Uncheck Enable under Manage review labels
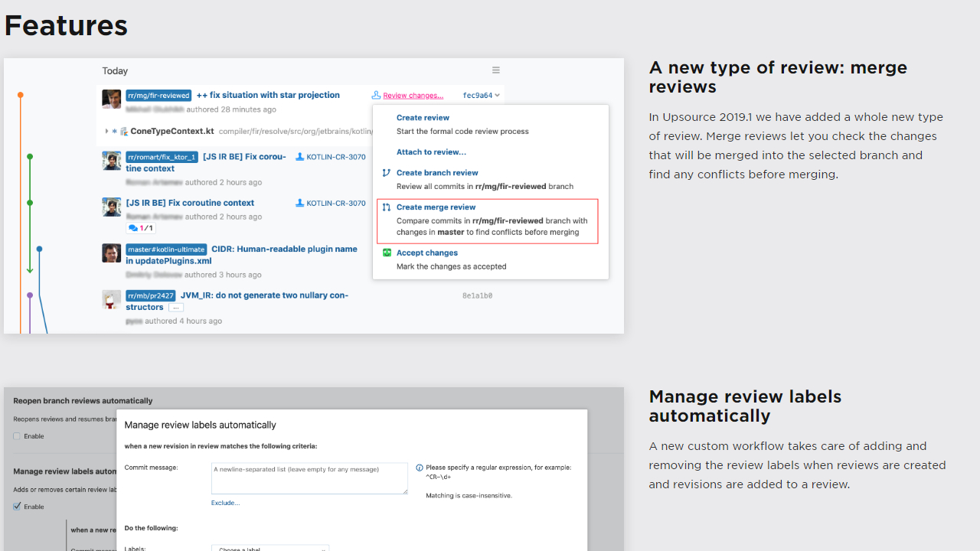The height and width of the screenshot is (551, 980). click(17, 507)
